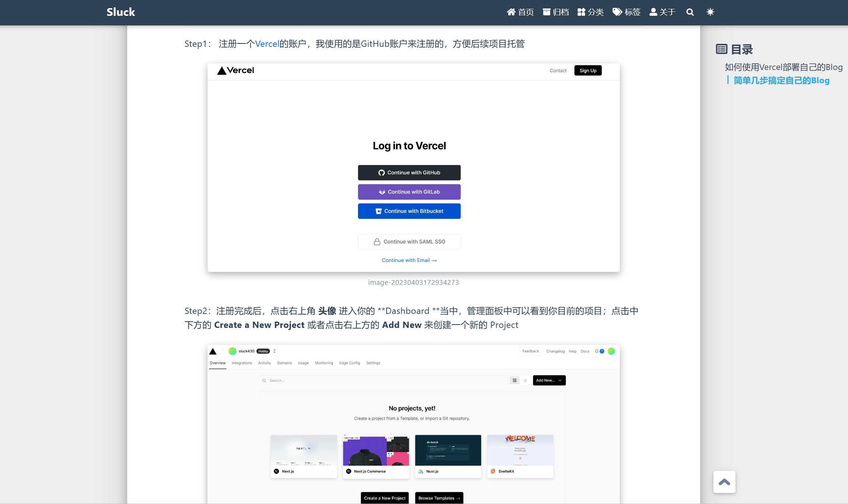Select the Sign Up tab on Vercel
The width and height of the screenshot is (848, 504).
pyautogui.click(x=588, y=70)
